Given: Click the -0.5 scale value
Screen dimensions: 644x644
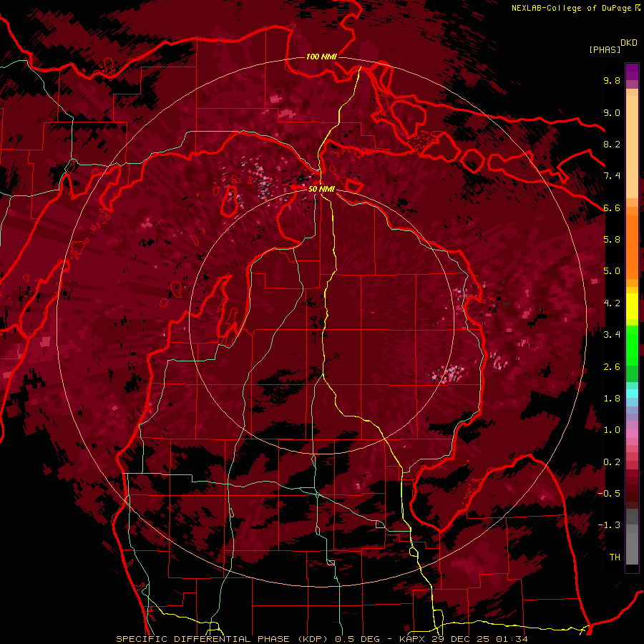Looking at the screenshot, I should 609,494.
